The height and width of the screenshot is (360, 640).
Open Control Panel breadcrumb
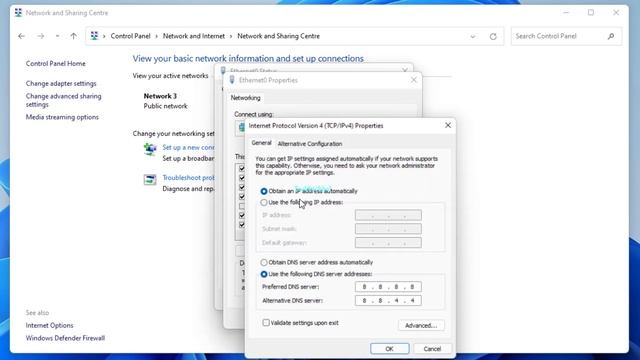coord(130,36)
